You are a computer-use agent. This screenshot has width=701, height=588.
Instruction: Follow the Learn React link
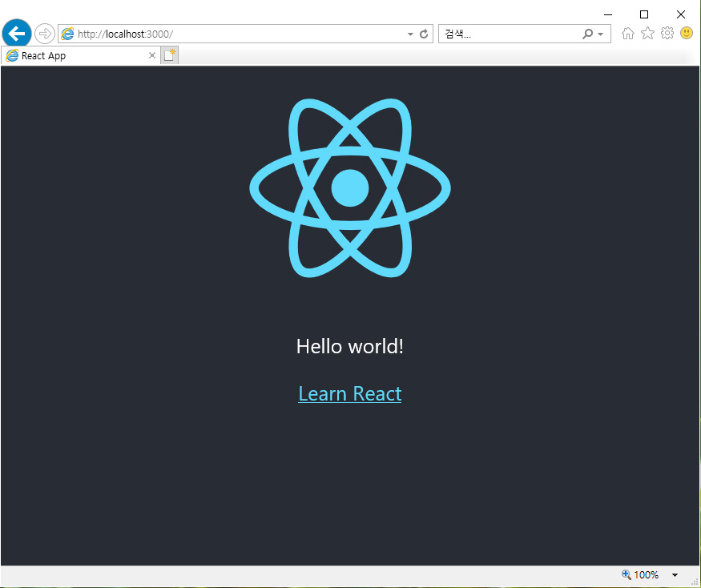tap(349, 394)
